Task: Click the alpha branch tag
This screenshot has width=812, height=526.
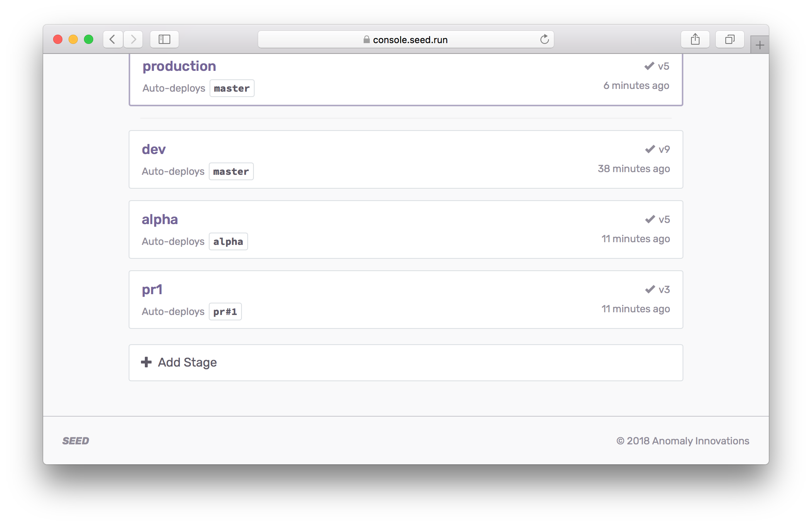Action: tap(228, 242)
